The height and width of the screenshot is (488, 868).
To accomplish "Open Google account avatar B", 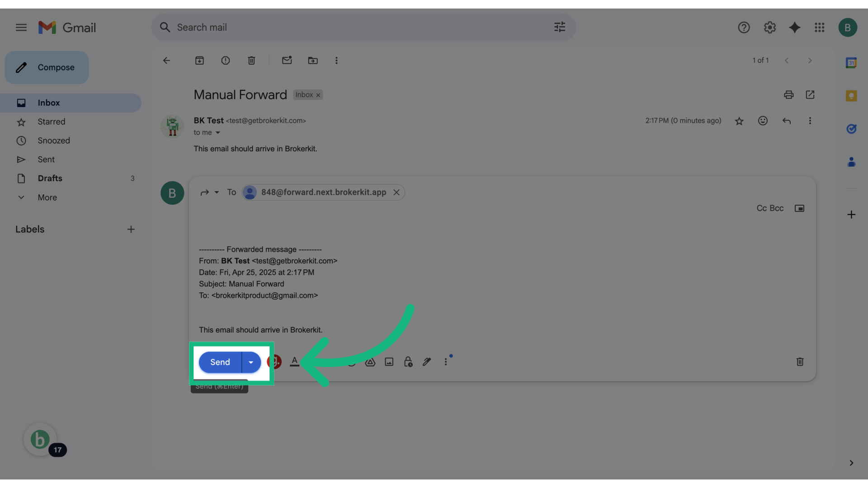I will (848, 28).
